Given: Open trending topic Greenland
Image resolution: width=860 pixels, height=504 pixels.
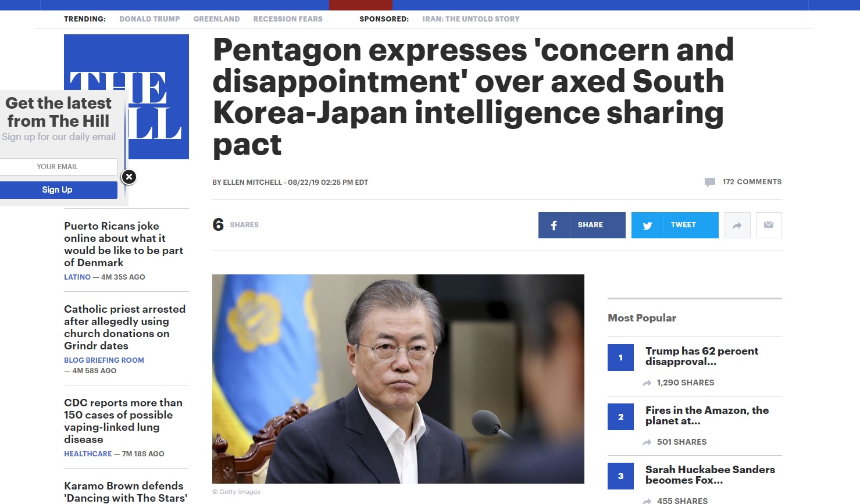Looking at the screenshot, I should click(x=216, y=19).
